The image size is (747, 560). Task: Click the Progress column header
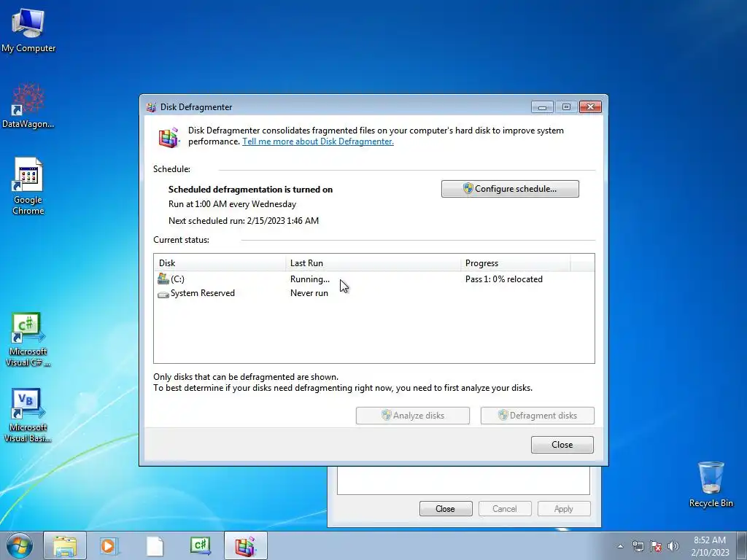pyautogui.click(x=516, y=262)
